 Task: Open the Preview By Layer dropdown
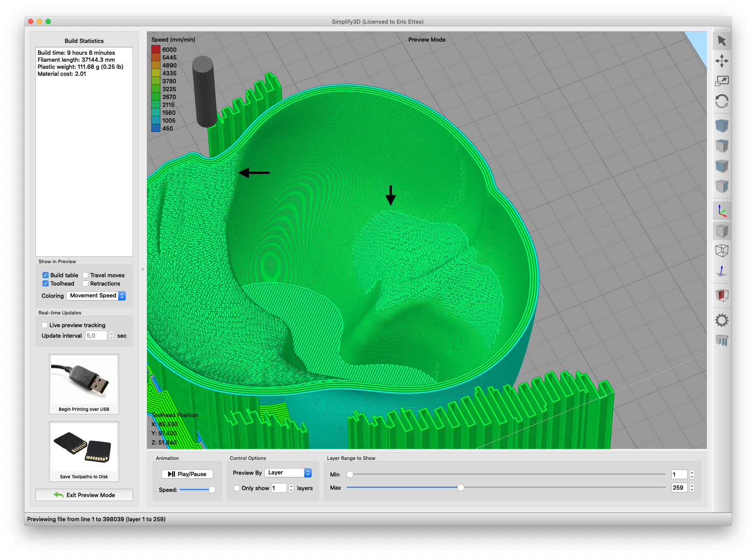[x=288, y=473]
